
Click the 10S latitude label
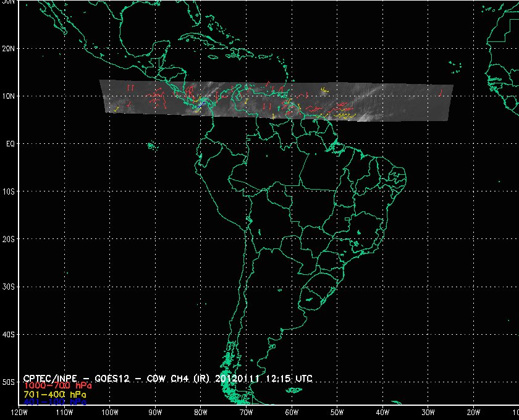point(8,191)
